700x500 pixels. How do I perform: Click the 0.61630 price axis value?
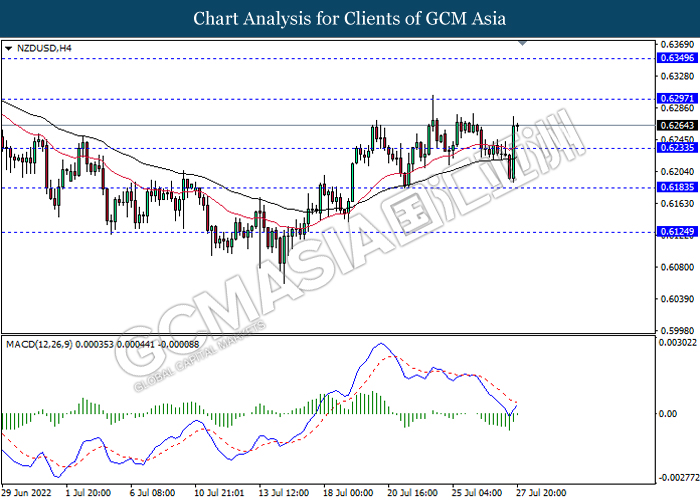pos(677,204)
